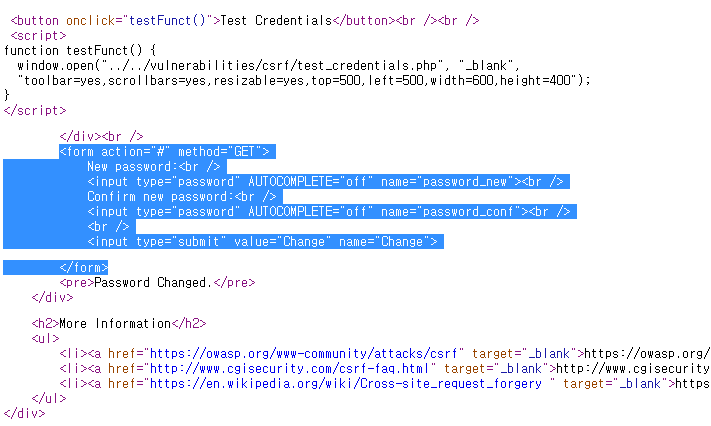Click the opening <ul> tag
The image size is (711, 426).
[45, 338]
